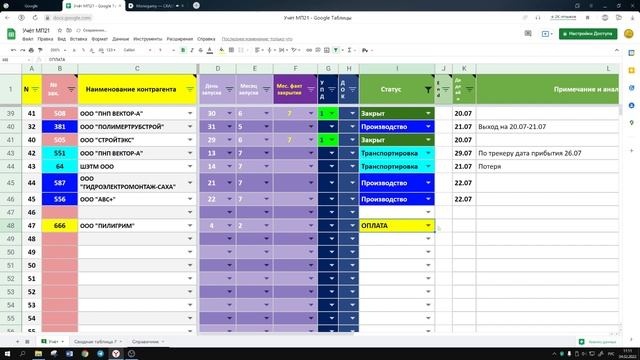Open the Данные menu
The width and height of the screenshot is (640, 360).
coord(120,39)
